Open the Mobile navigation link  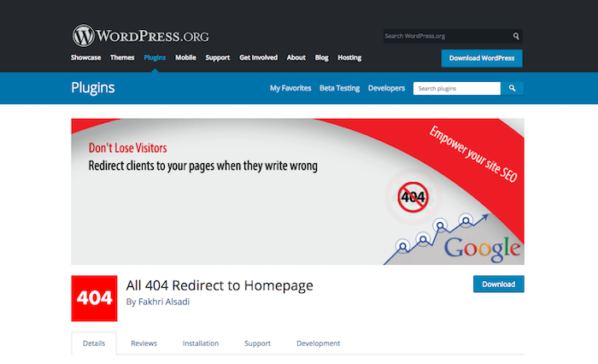coord(186,58)
